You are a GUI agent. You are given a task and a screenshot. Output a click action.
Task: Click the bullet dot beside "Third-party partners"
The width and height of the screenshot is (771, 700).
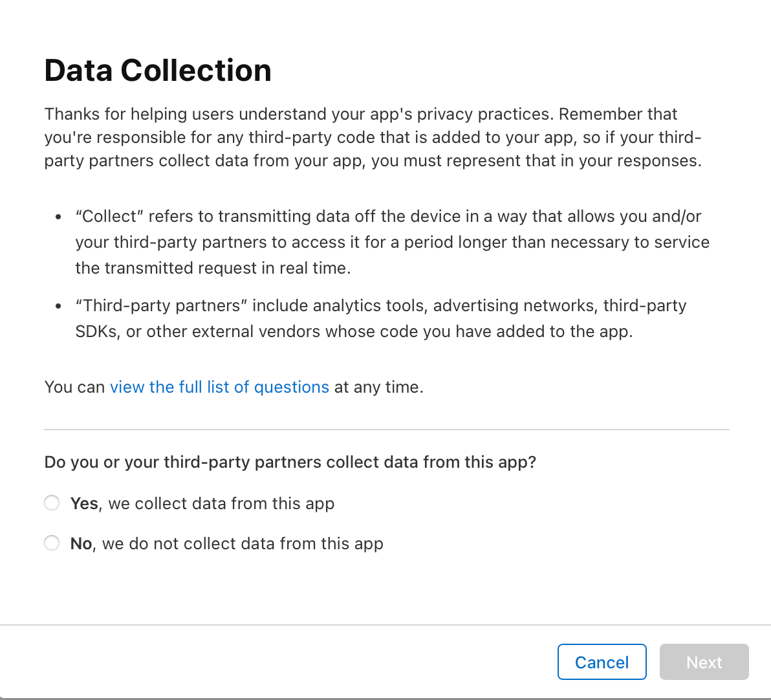[x=59, y=306]
